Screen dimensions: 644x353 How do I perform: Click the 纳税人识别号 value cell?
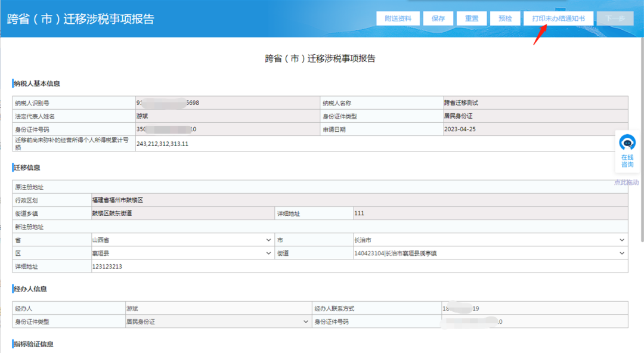[228, 103]
